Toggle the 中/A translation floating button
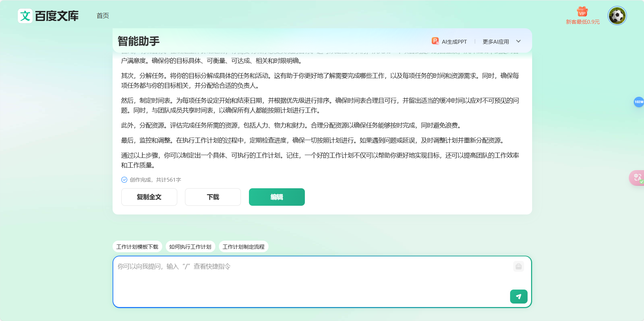Image resolution: width=644 pixels, height=321 pixels. tap(637, 177)
